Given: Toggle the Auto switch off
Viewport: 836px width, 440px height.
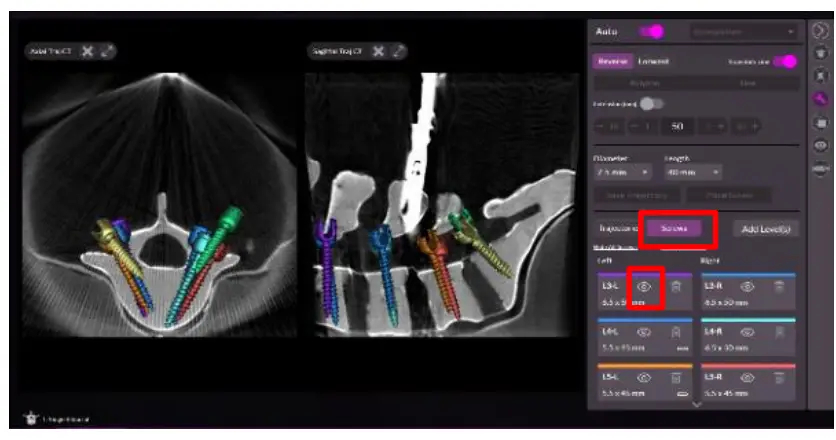Looking at the screenshot, I should (x=652, y=31).
